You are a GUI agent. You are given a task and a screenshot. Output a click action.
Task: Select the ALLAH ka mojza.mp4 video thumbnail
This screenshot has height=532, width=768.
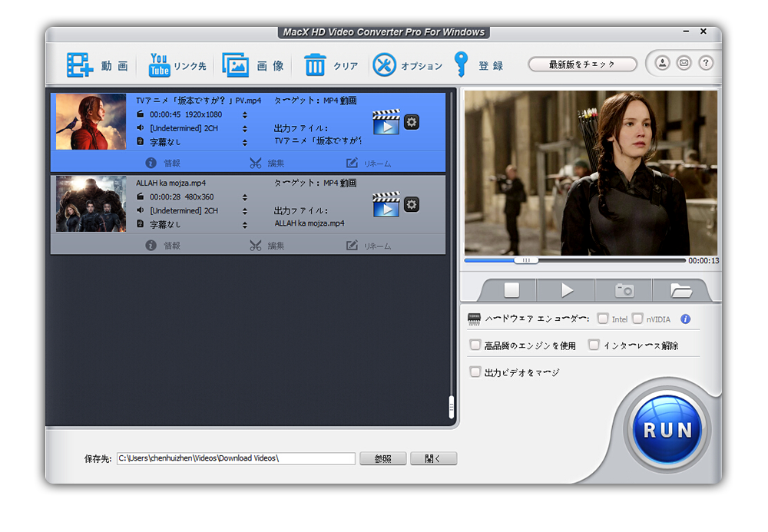point(91,203)
